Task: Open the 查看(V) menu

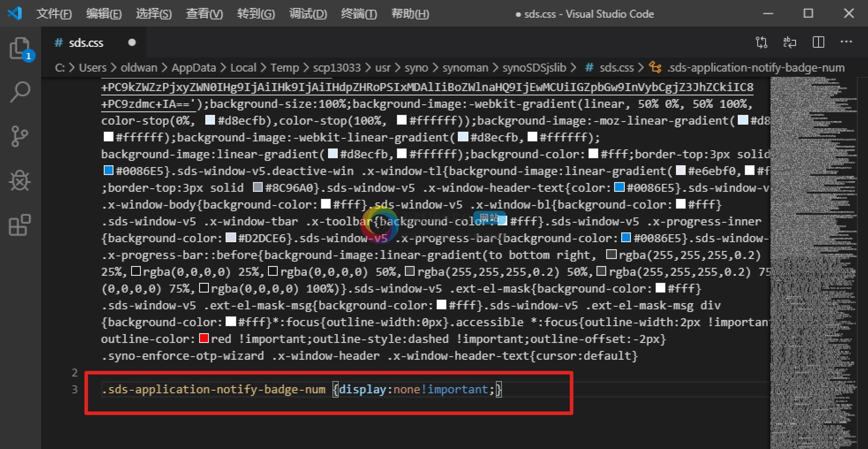Action: click(x=204, y=14)
